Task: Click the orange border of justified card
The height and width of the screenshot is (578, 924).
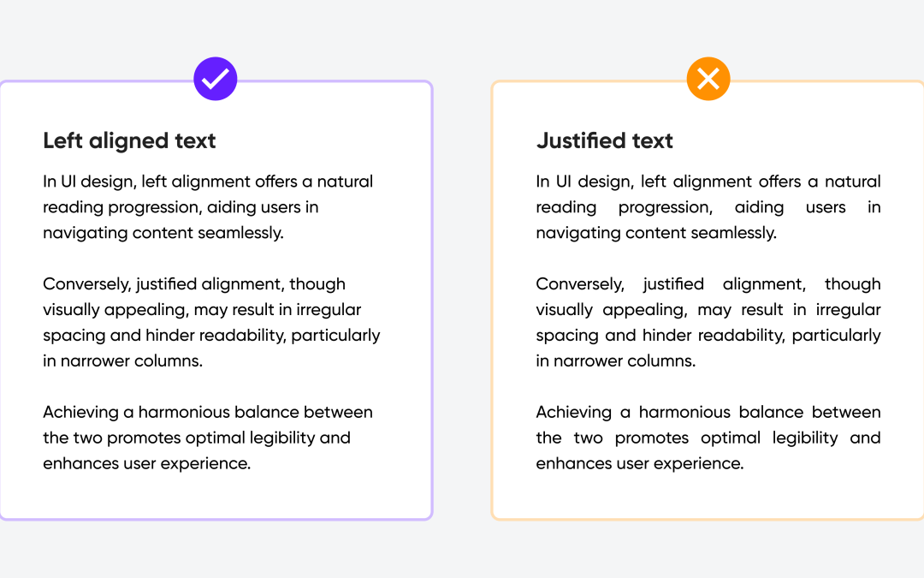Action: (493, 300)
